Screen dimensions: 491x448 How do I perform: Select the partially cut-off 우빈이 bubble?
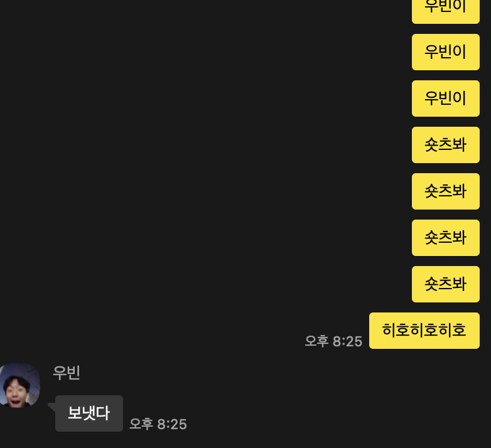pyautogui.click(x=446, y=11)
